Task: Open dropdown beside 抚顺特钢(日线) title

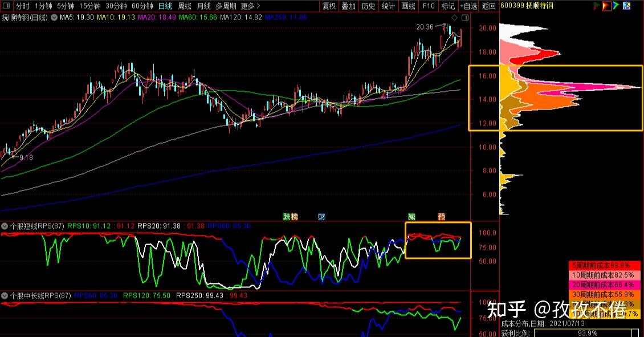Action: click(x=54, y=18)
